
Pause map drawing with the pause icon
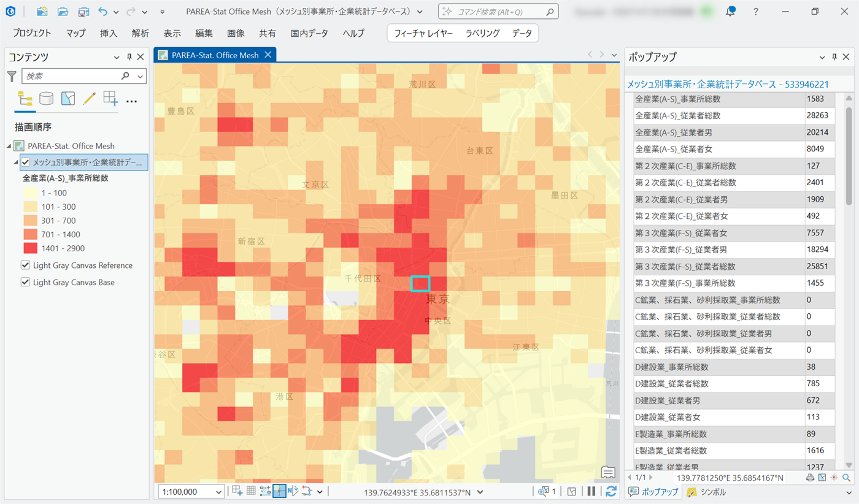point(591,491)
